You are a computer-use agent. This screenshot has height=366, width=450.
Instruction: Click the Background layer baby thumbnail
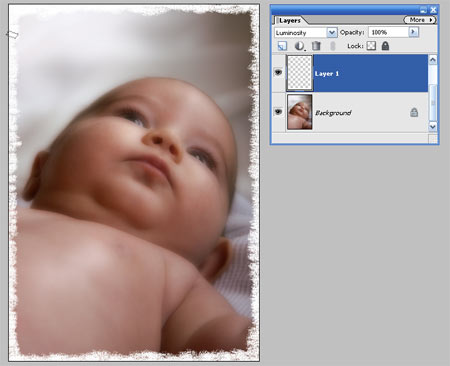[300, 112]
